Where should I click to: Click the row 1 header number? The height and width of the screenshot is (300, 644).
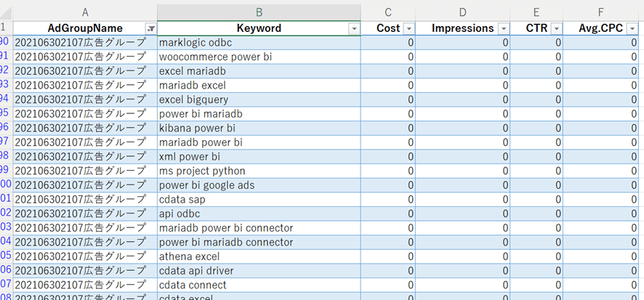4,28
